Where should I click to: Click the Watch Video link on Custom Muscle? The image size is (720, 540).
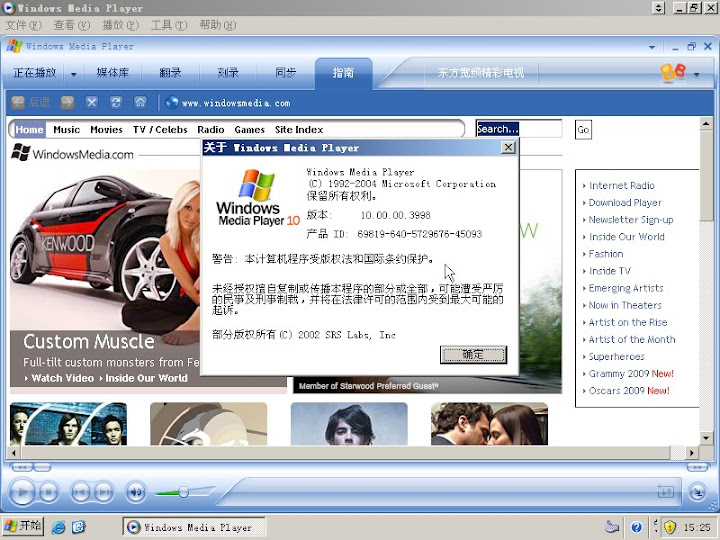pyautogui.click(x=62, y=378)
